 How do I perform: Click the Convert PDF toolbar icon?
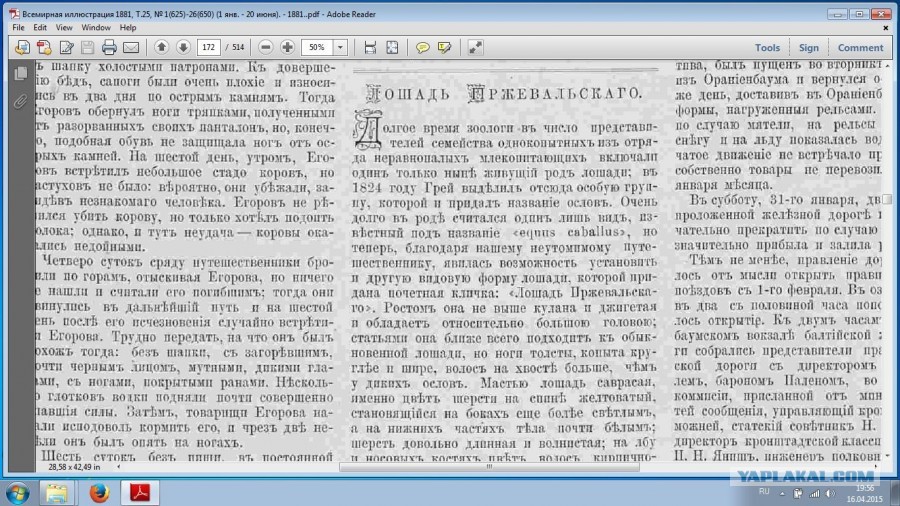(44, 48)
